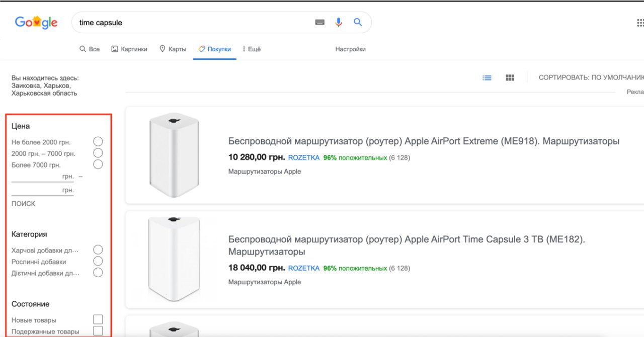Open the sort order dropdown

coord(591,77)
